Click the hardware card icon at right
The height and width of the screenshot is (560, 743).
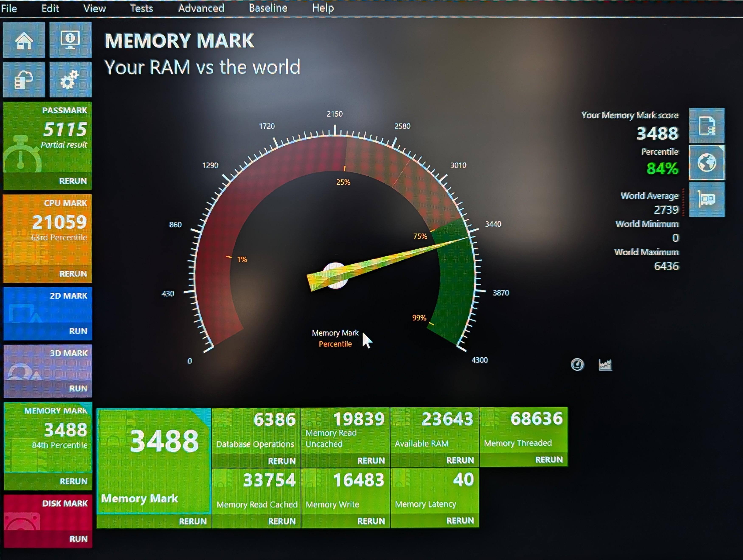click(x=707, y=200)
